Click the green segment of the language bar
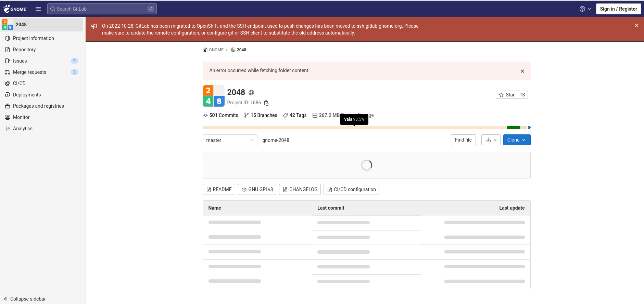The height and width of the screenshot is (304, 644). click(514, 128)
